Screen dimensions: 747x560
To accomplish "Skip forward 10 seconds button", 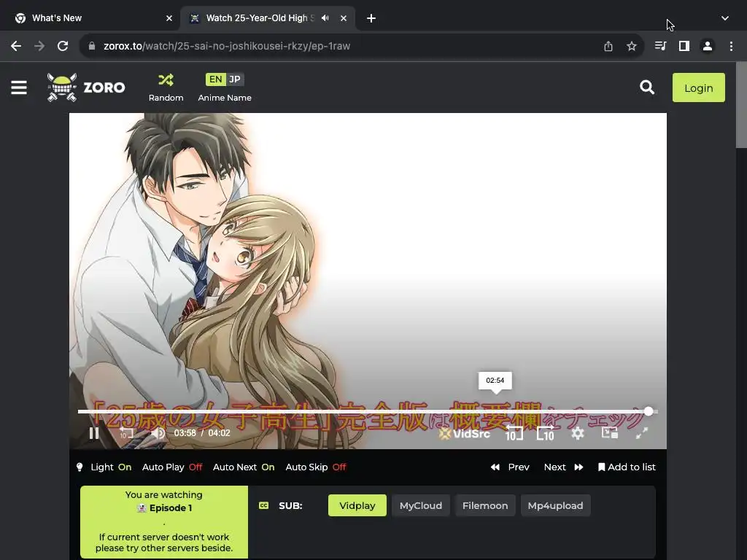I will pos(546,433).
